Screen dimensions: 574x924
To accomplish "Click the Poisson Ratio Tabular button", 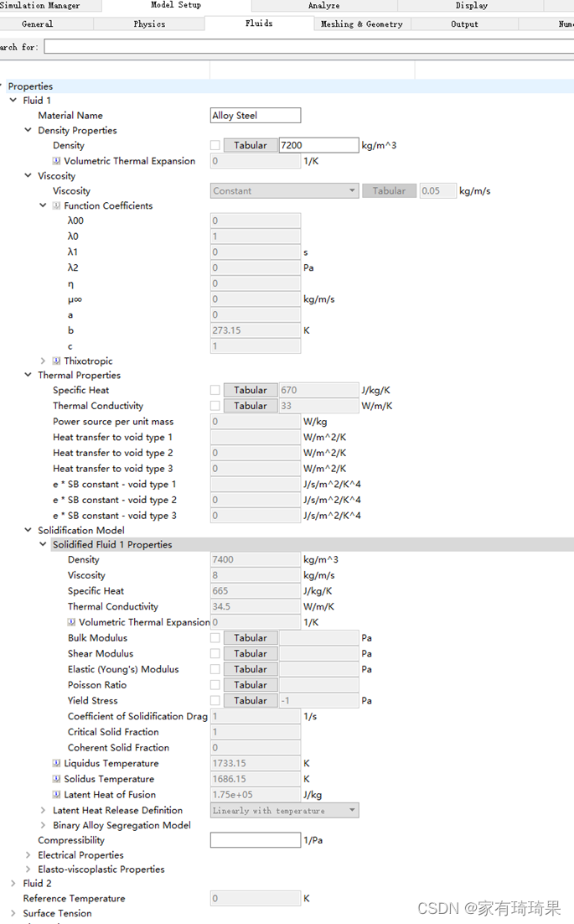I will (251, 685).
